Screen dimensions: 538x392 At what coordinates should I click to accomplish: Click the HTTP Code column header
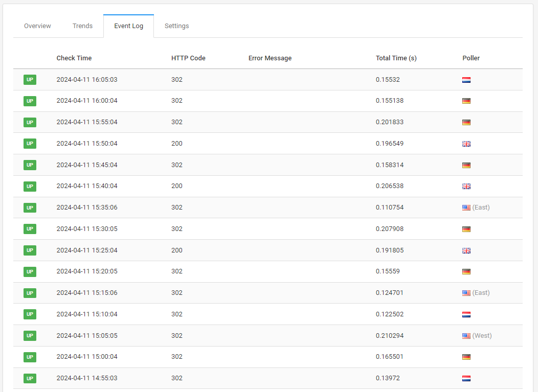(x=188, y=58)
